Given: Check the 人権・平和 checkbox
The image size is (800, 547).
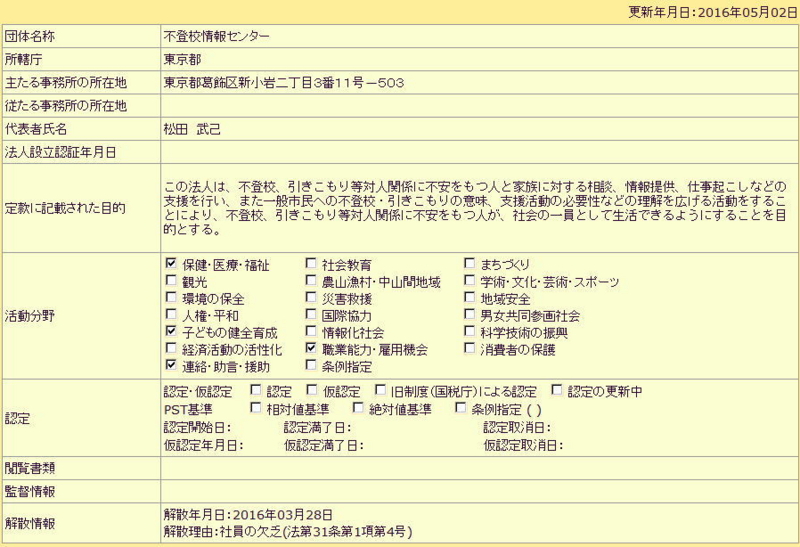Looking at the screenshot, I should [171, 314].
